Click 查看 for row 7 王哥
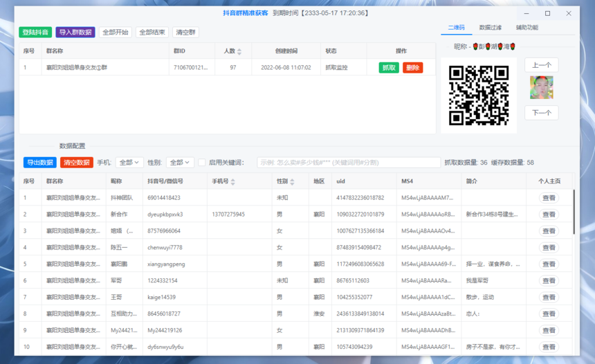Viewport: 595px width, 364px height. (549, 297)
